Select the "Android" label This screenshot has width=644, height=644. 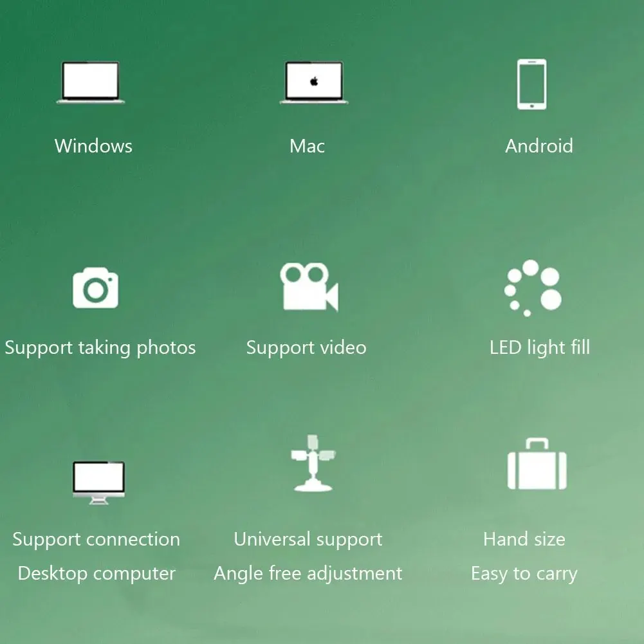[539, 146]
